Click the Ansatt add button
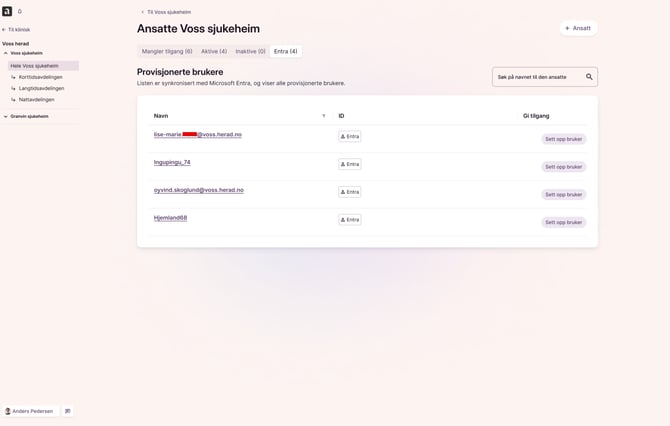Viewport: 670px width, 426px height. (x=578, y=28)
